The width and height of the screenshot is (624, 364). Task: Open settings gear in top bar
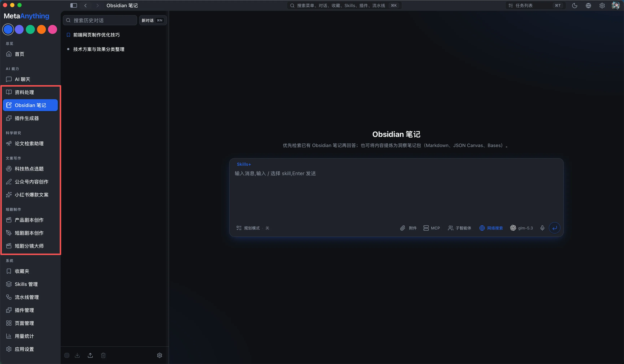click(602, 5)
